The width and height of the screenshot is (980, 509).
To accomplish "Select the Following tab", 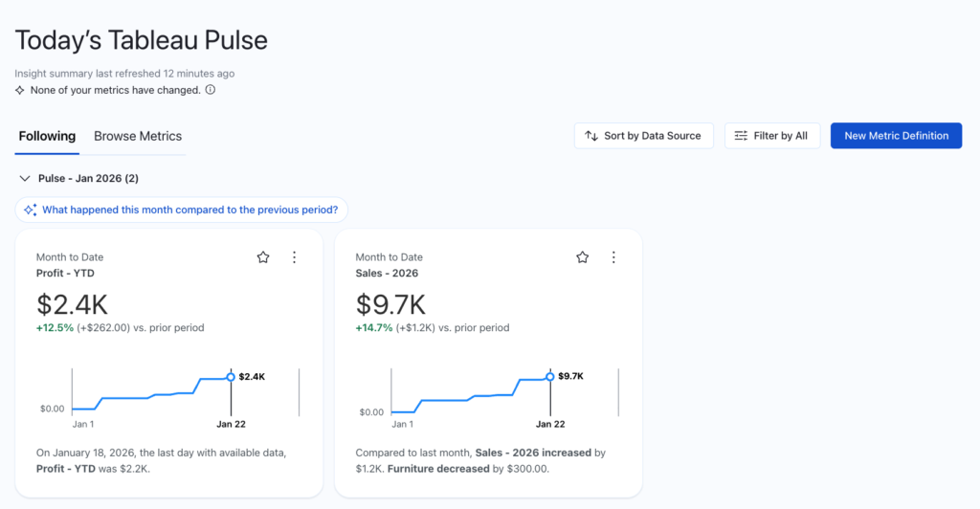I will point(47,136).
